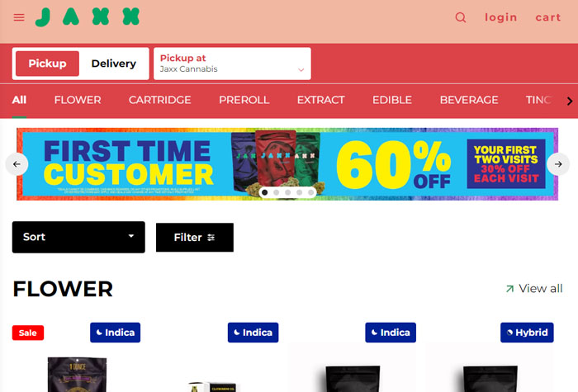
Task: Switch to the FLOWER category tab
Action: point(78,100)
